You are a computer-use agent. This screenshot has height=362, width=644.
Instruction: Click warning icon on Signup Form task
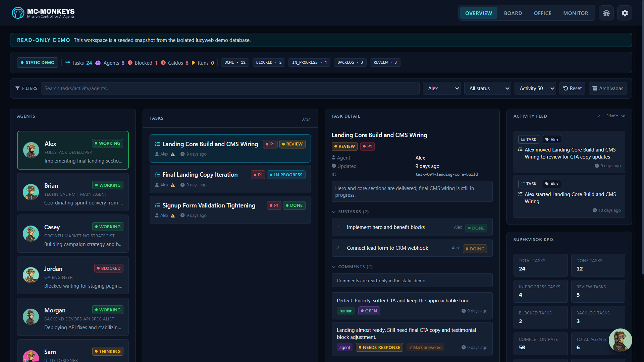click(173, 216)
